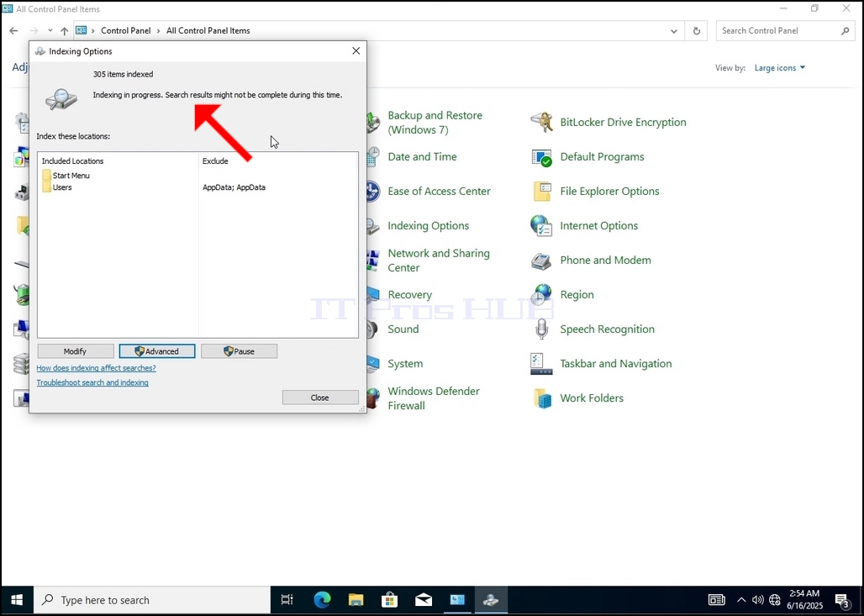864x616 pixels.
Task: Open 'How does indexing affect searches?' link
Action: click(x=97, y=367)
